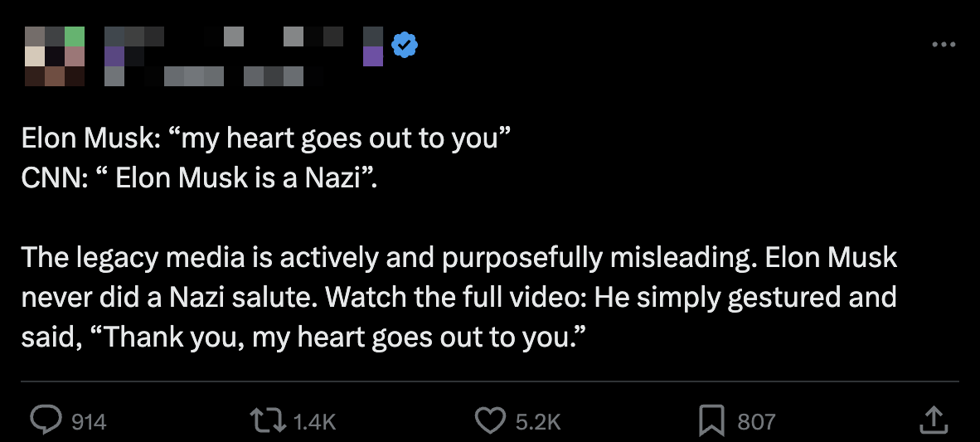Click the blue verified checkmark badge

tap(404, 45)
